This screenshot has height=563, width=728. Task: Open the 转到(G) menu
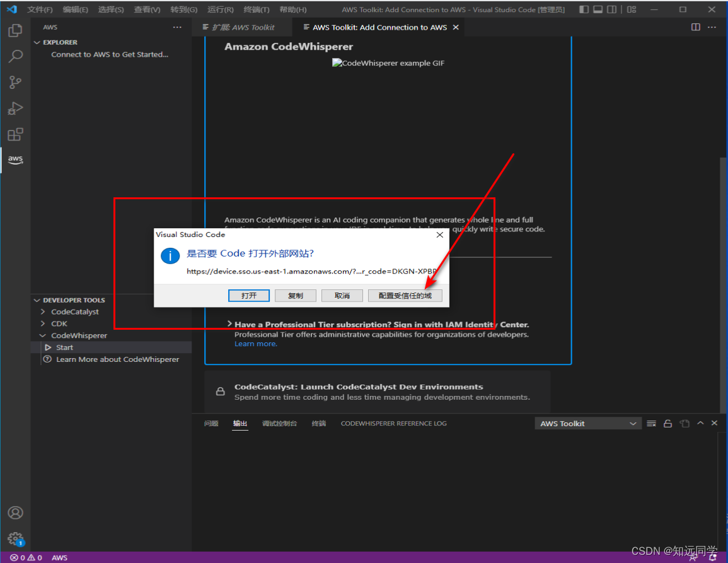click(x=184, y=9)
